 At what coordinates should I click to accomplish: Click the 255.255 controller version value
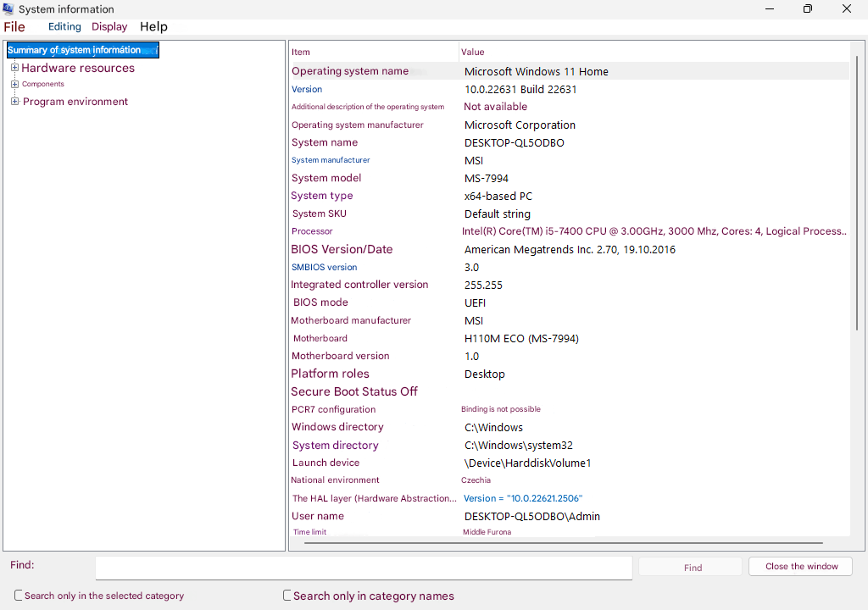483,286
